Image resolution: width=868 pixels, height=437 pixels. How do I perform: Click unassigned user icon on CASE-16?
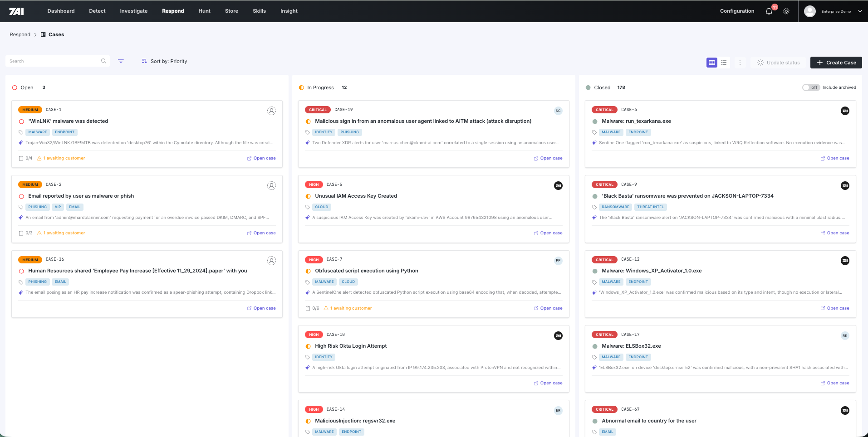(271, 261)
